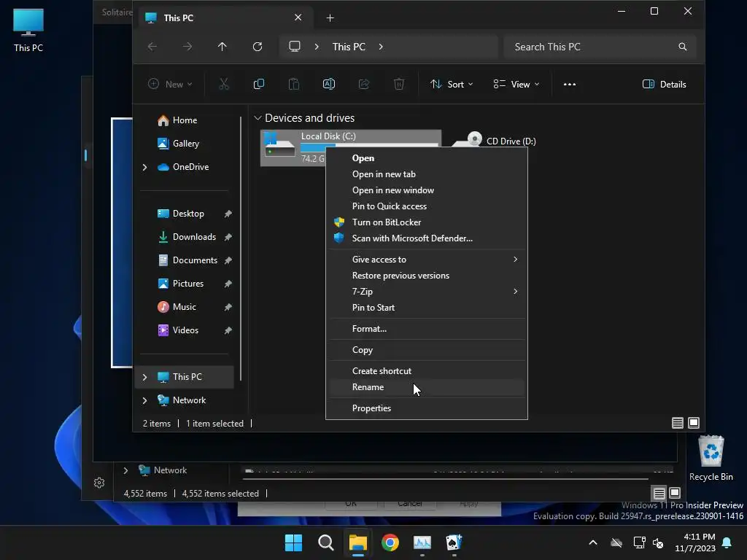Open the Sort dropdown
The height and width of the screenshot is (560, 747).
(452, 85)
